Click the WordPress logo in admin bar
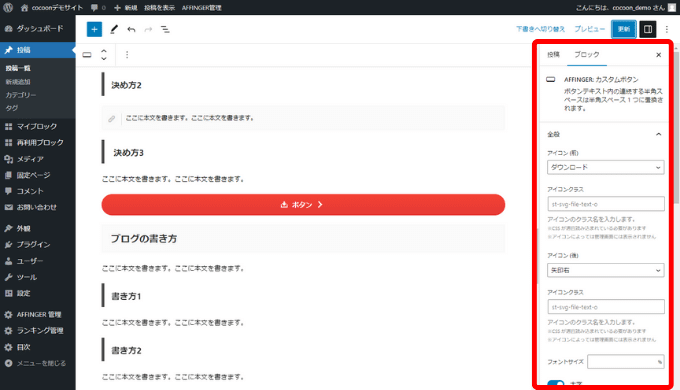The image size is (680, 390). 8,7
